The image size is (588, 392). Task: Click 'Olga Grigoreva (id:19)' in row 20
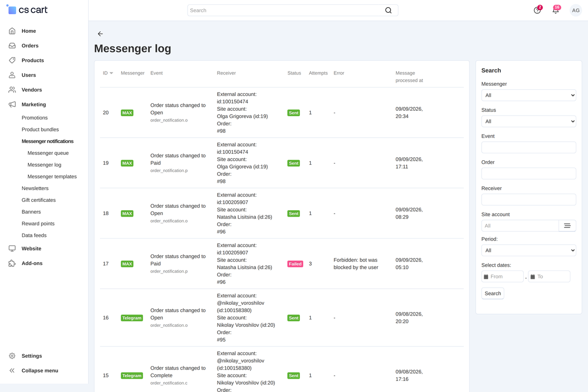(x=242, y=116)
